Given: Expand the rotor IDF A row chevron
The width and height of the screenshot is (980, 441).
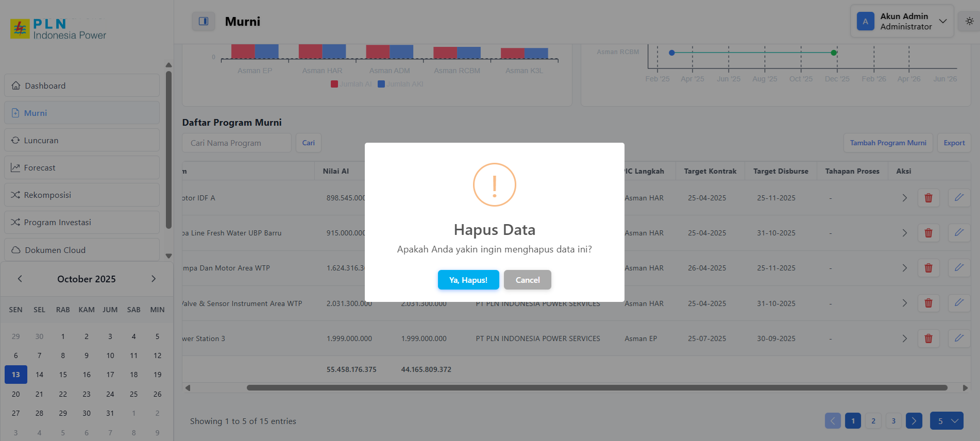Looking at the screenshot, I should point(904,198).
